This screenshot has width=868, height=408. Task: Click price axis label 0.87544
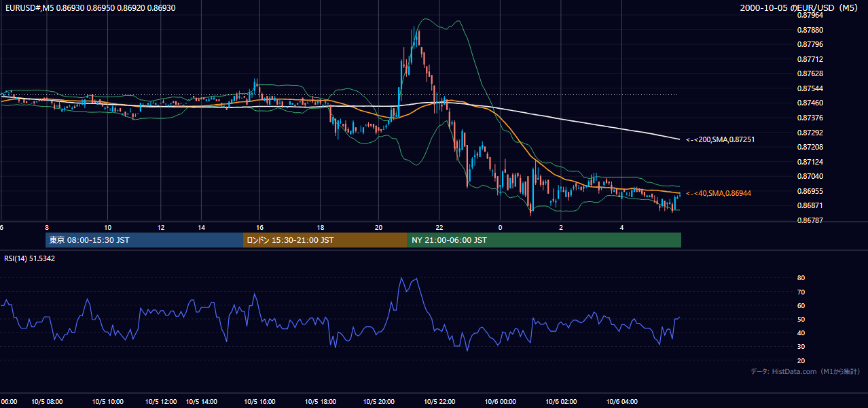810,88
